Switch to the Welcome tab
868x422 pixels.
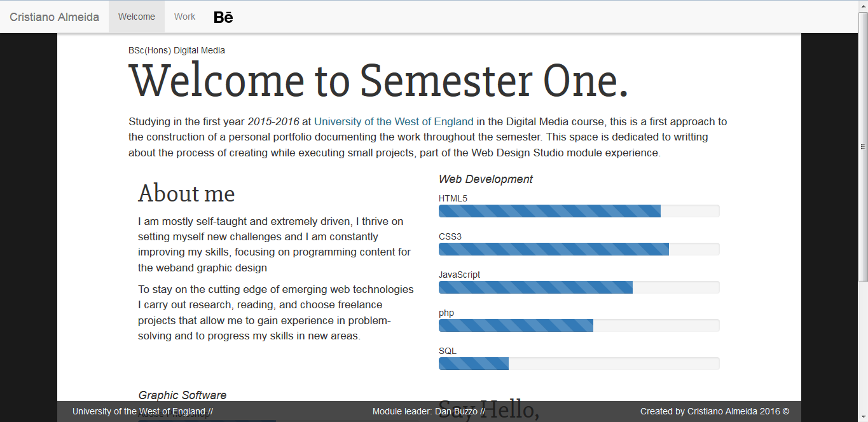point(137,17)
